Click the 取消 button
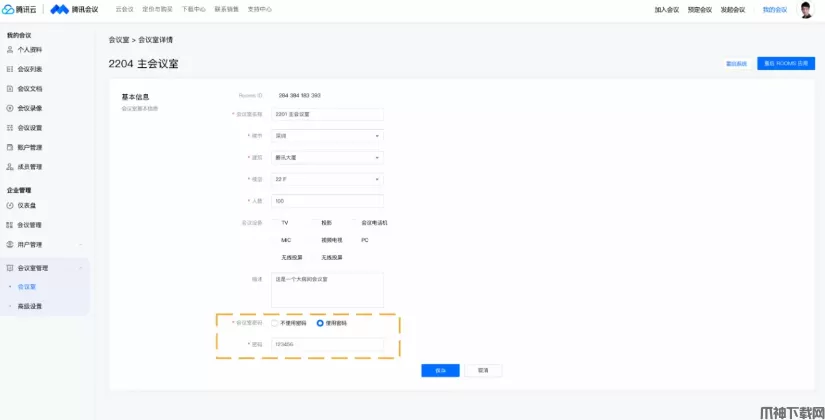 [483, 370]
